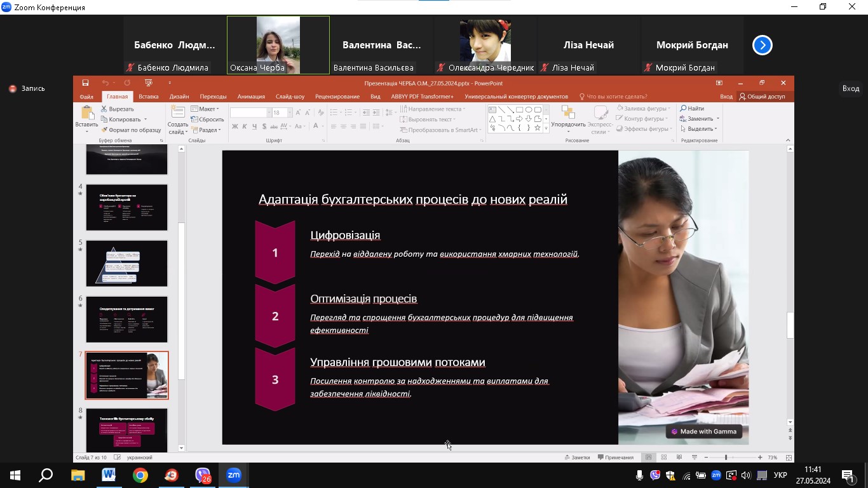Choose the oval shape in gallery
Viewport: 868px width, 488px height.
point(529,109)
